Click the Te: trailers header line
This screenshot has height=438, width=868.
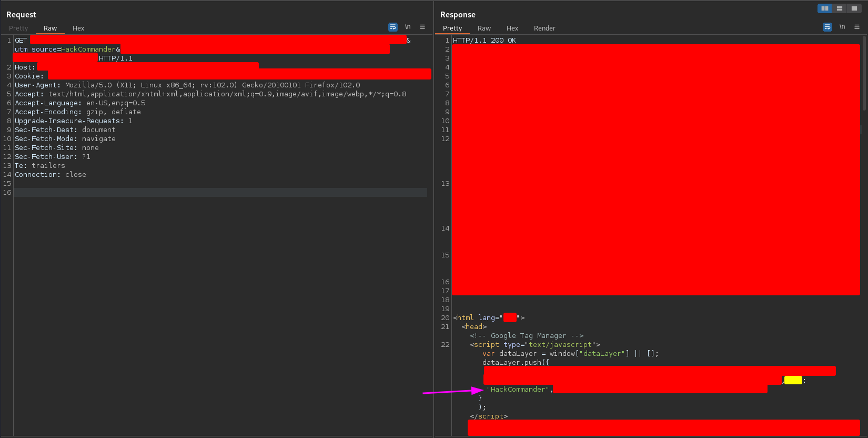pyautogui.click(x=40, y=166)
